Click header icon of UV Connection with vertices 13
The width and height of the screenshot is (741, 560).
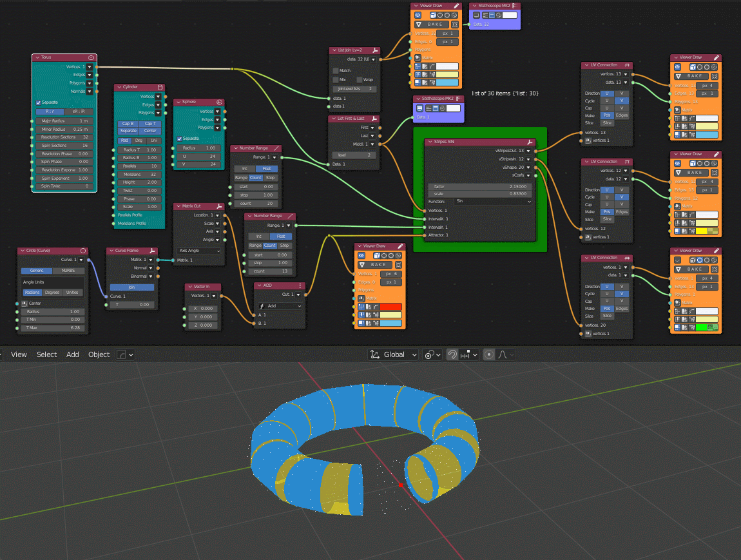pos(627,64)
